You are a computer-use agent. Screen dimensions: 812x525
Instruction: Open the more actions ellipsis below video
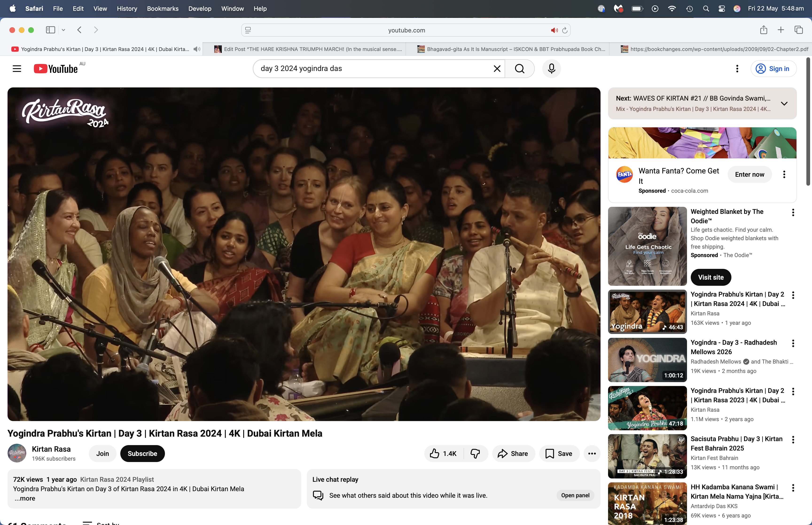[592, 453]
